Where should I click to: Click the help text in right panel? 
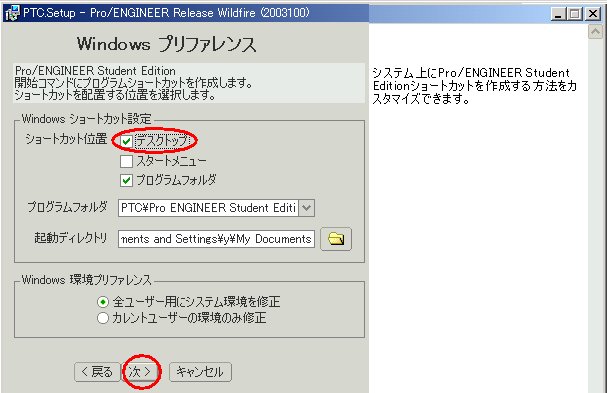point(475,86)
